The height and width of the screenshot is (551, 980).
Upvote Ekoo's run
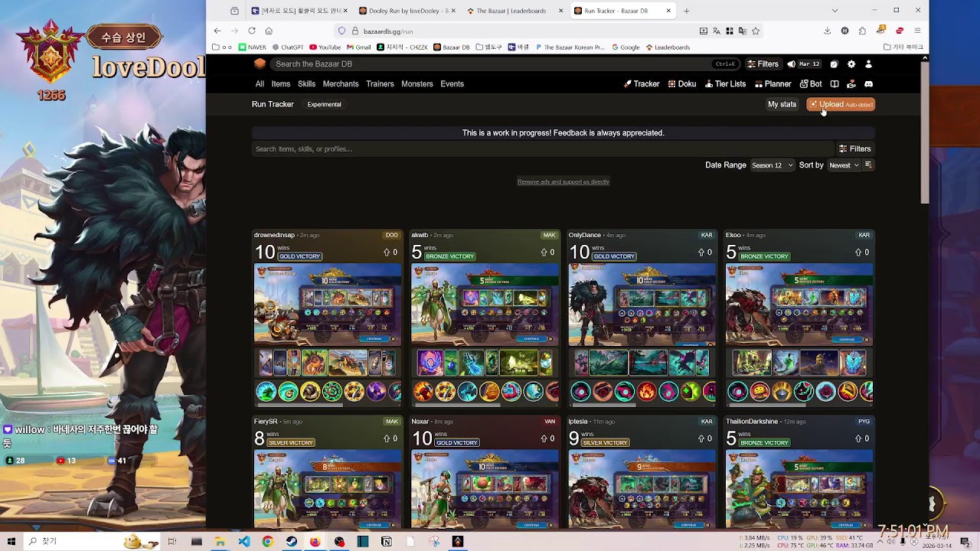click(862, 253)
